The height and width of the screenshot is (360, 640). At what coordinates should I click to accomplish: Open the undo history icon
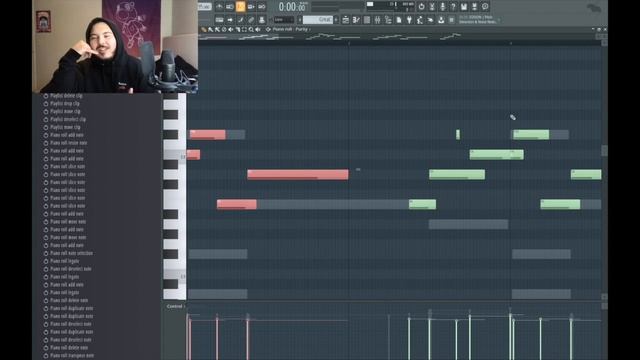[x=421, y=7]
